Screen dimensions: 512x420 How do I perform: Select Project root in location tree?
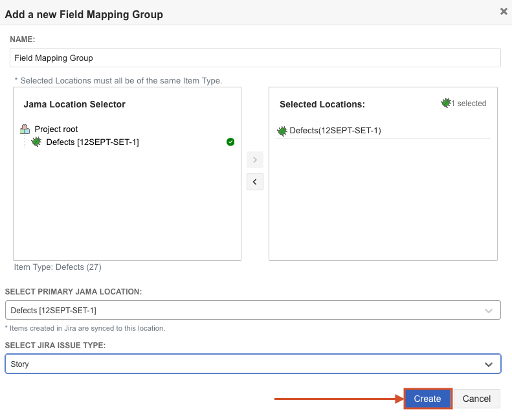pyautogui.click(x=56, y=129)
